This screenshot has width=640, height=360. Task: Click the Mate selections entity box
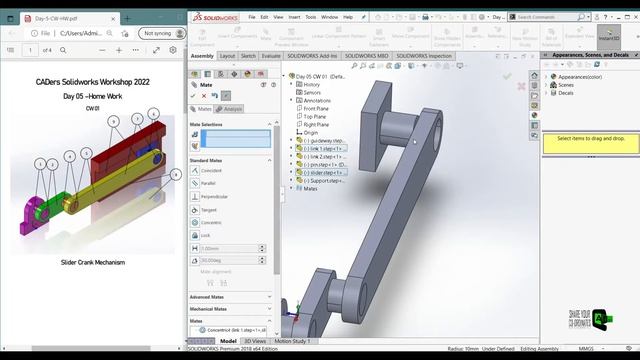(x=236, y=139)
